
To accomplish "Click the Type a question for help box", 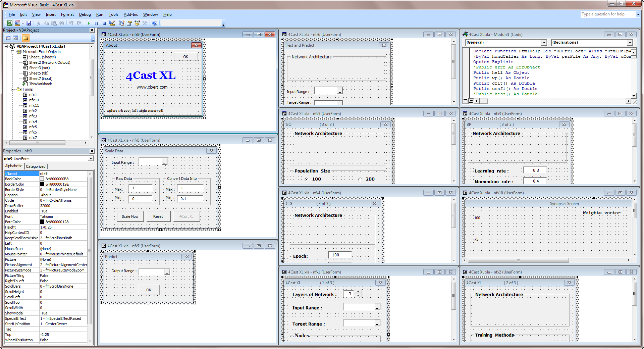I will [608, 14].
